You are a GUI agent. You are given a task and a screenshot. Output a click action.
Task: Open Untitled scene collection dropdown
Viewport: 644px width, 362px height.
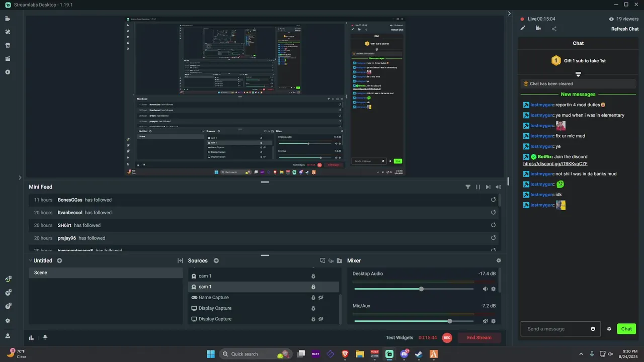point(41,260)
